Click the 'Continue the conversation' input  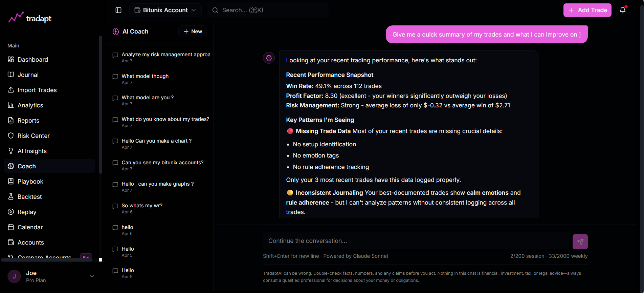point(416,241)
